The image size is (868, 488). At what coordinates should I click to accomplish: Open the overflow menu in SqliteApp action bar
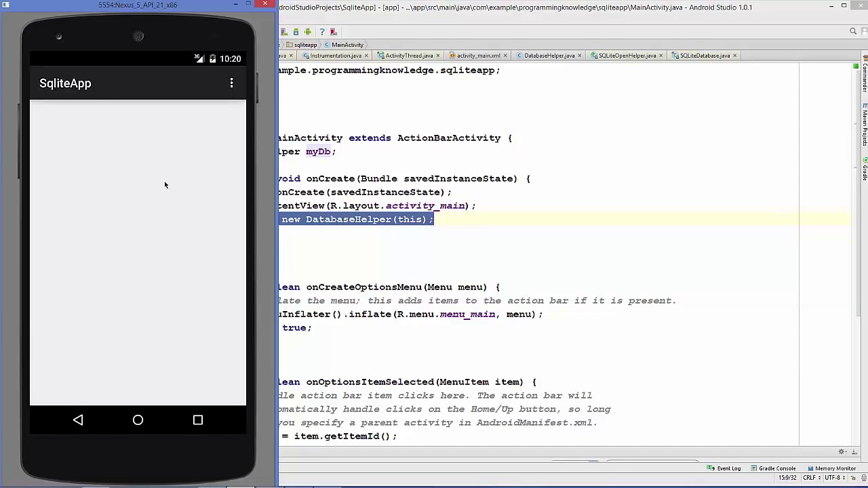point(232,83)
